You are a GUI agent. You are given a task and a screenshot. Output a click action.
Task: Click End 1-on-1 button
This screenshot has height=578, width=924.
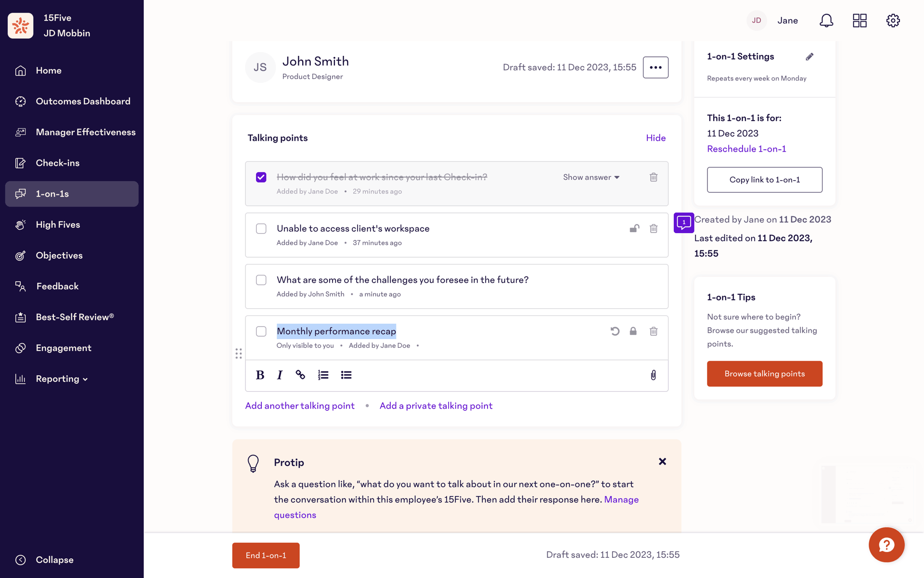[x=266, y=555]
